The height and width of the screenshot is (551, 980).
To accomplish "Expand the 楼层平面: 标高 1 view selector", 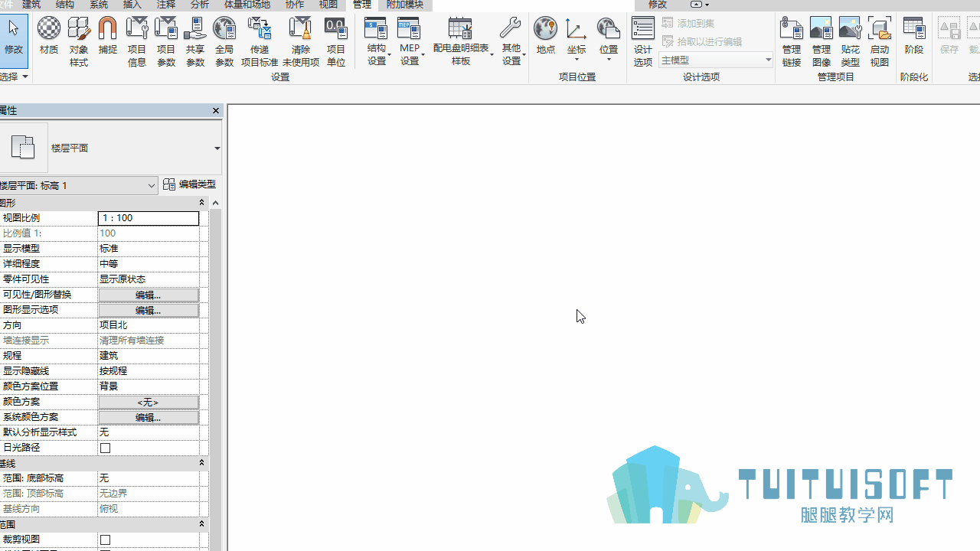I will click(x=77, y=185).
